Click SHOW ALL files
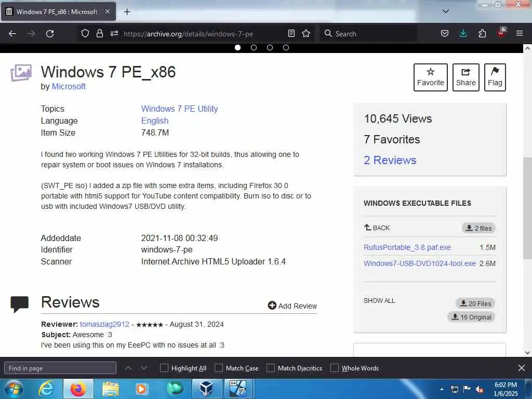This screenshot has width=532, height=399. [x=379, y=301]
